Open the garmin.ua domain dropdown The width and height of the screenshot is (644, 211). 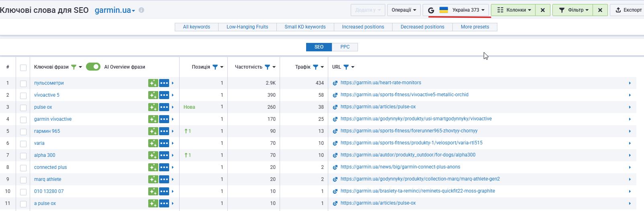[x=115, y=10]
